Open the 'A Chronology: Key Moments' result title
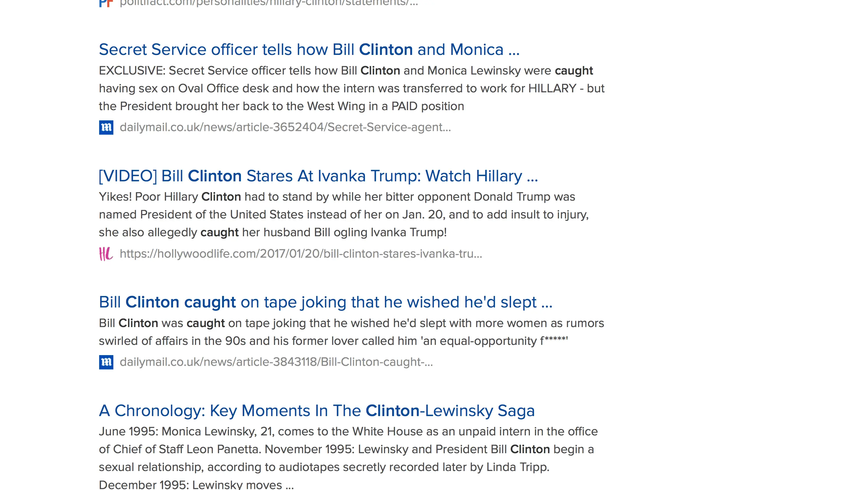 pos(316,411)
